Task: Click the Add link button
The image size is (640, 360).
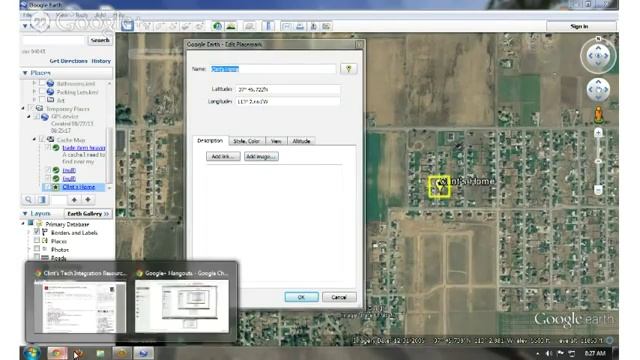Action: [223, 156]
